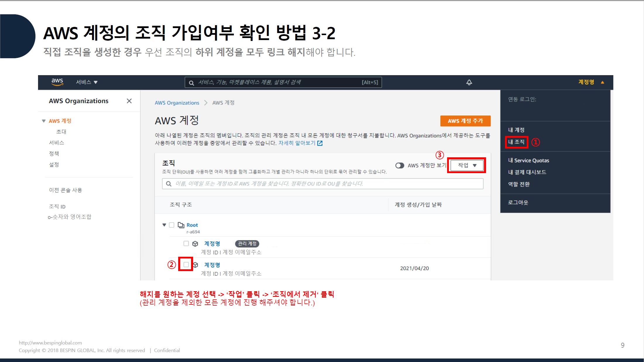Open the 작업 dropdown button
Image resolution: width=644 pixels, height=362 pixels.
(x=467, y=165)
